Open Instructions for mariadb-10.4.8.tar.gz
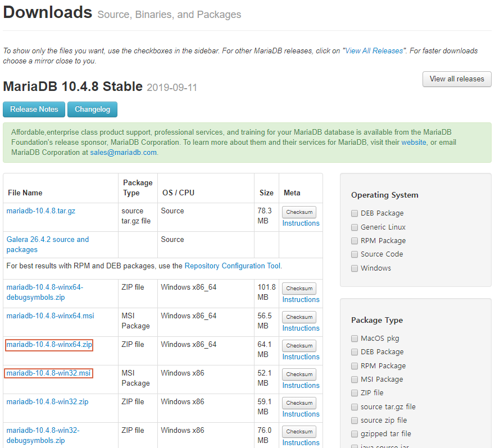Screen dimensions: 495x448 click(301, 223)
